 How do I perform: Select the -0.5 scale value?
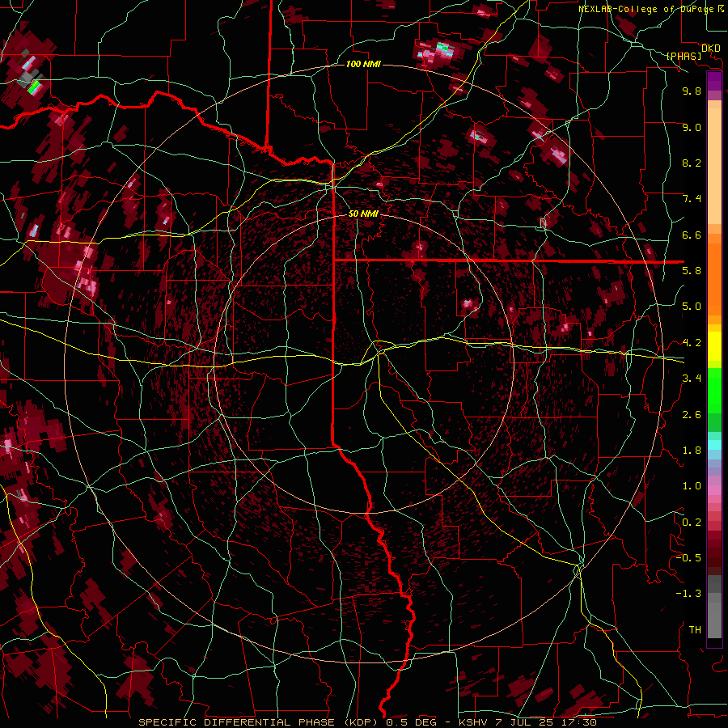coord(688,558)
